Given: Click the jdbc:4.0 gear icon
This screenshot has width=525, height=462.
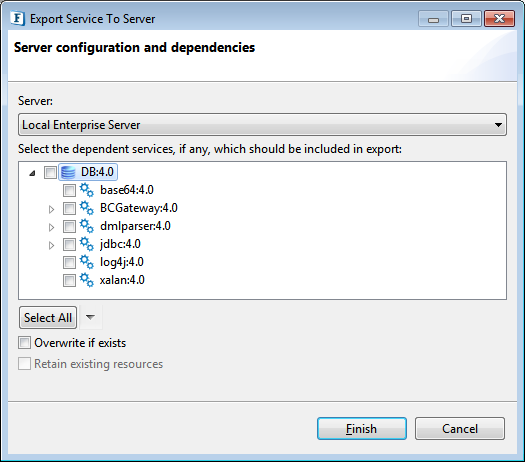Looking at the screenshot, I should click(87, 244).
